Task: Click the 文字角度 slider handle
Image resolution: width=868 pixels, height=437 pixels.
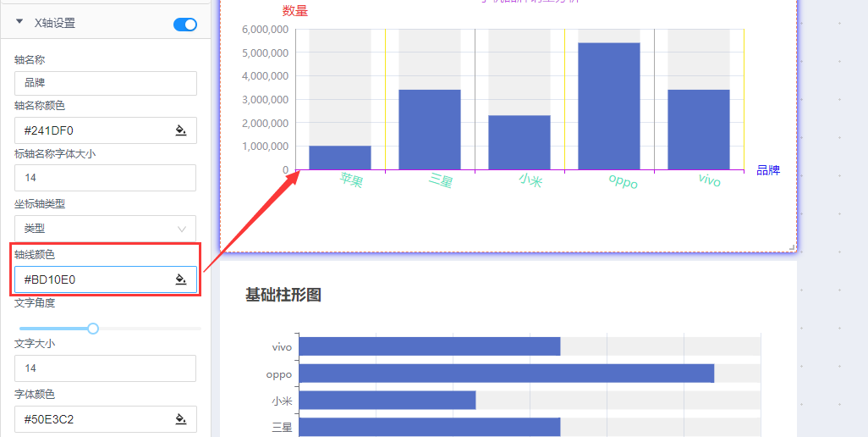Action: pyautogui.click(x=93, y=329)
